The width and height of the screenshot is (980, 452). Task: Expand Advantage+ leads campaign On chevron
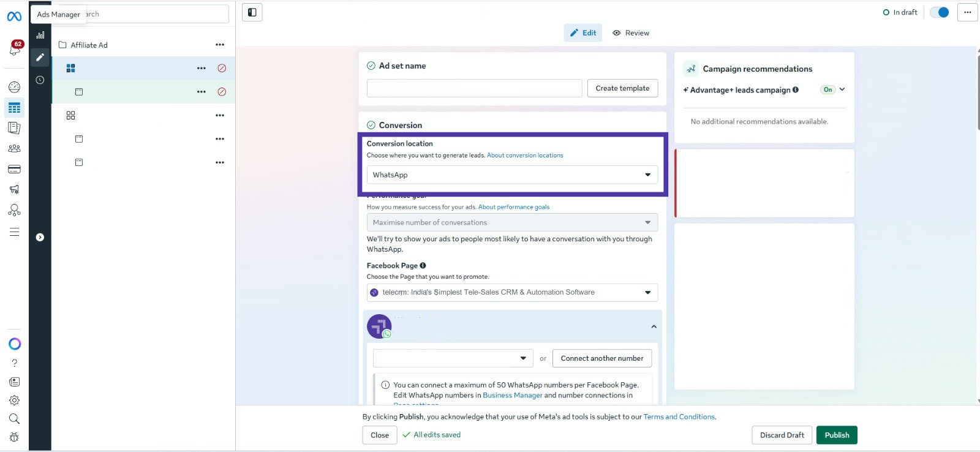(842, 89)
